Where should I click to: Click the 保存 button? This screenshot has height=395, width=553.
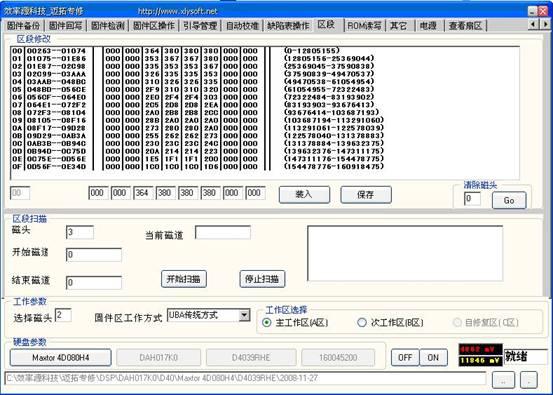[366, 194]
